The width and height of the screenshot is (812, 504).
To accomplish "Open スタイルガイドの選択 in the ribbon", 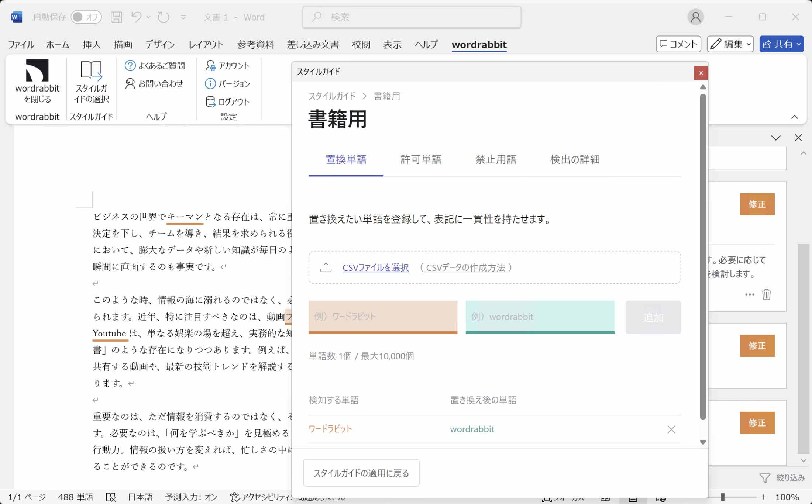I will point(91,82).
